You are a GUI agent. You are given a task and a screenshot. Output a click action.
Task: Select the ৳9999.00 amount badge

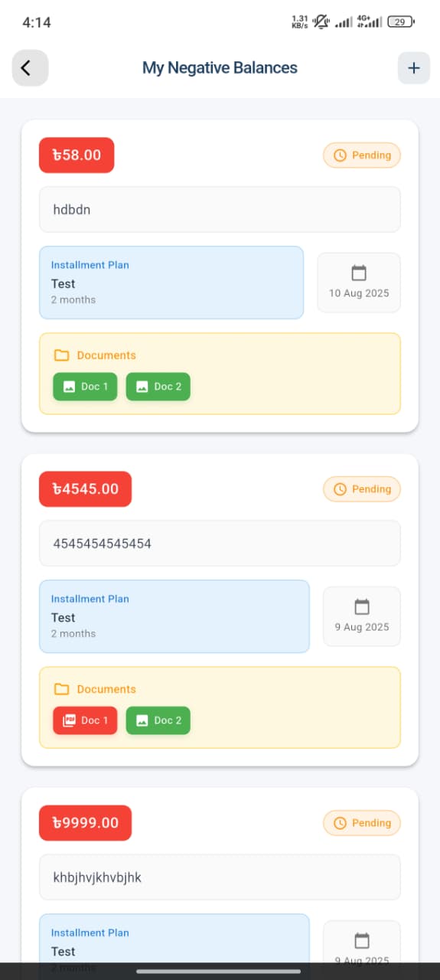[x=86, y=822]
